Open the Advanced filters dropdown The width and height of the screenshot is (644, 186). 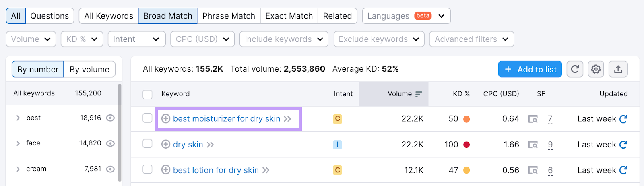pyautogui.click(x=471, y=39)
